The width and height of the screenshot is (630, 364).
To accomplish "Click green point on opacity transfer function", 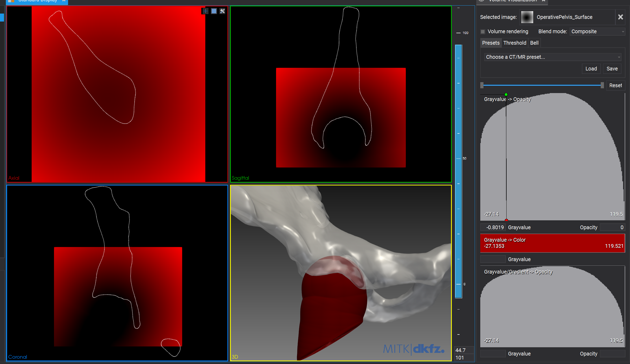I will tap(506, 95).
